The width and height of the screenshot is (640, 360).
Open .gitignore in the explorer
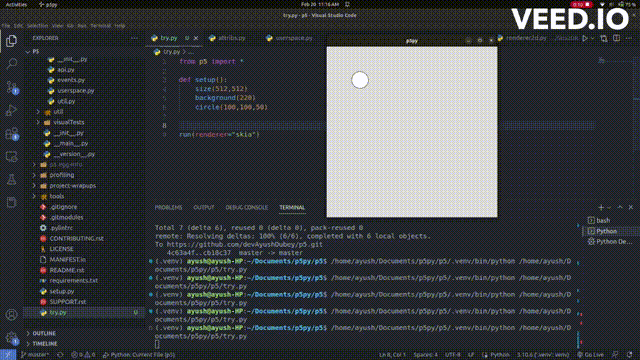84,207
